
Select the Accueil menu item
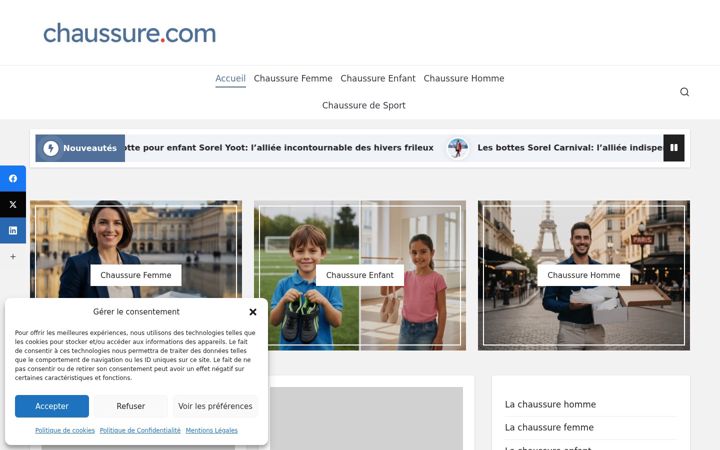231,79
